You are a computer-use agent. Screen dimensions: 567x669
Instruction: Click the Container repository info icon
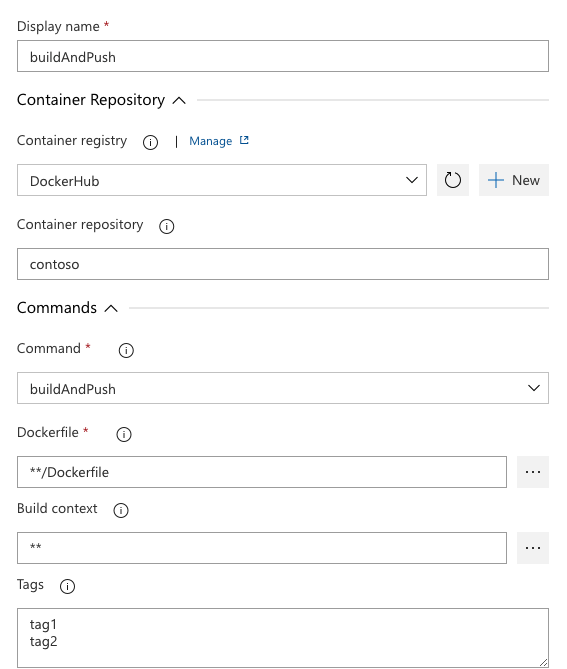[166, 226]
